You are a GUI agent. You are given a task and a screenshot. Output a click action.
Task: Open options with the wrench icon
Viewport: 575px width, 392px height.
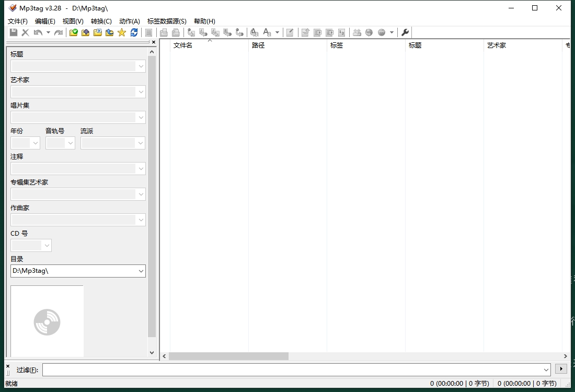pyautogui.click(x=405, y=32)
